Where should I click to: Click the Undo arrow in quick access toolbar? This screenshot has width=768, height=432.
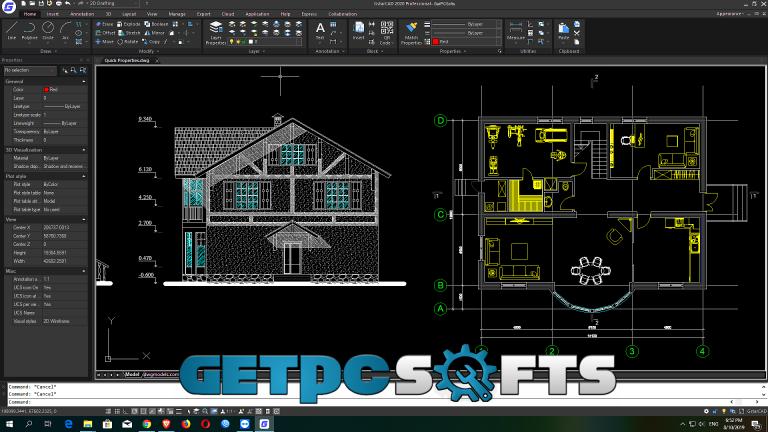[68, 3]
